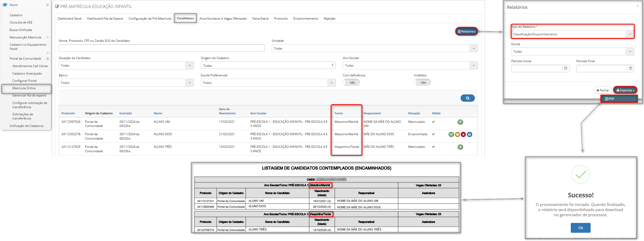Image resolution: width=644 pixels, height=241 pixels.
Task: Click the blue magnifier search button
Action: pyautogui.click(x=467, y=98)
